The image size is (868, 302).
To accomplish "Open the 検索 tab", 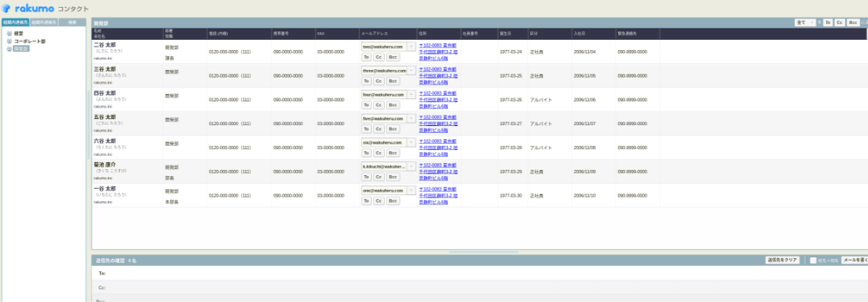I will pyautogui.click(x=72, y=22).
